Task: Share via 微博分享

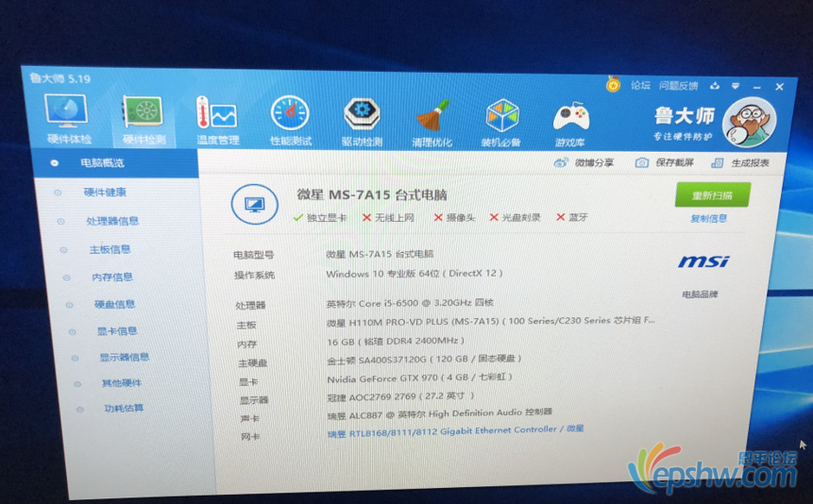Action: click(584, 163)
